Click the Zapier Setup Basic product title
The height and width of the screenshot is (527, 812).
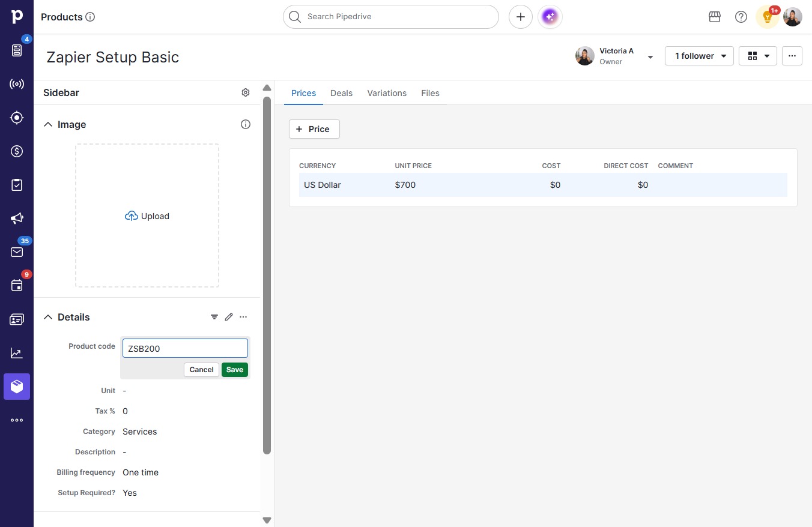tap(113, 57)
